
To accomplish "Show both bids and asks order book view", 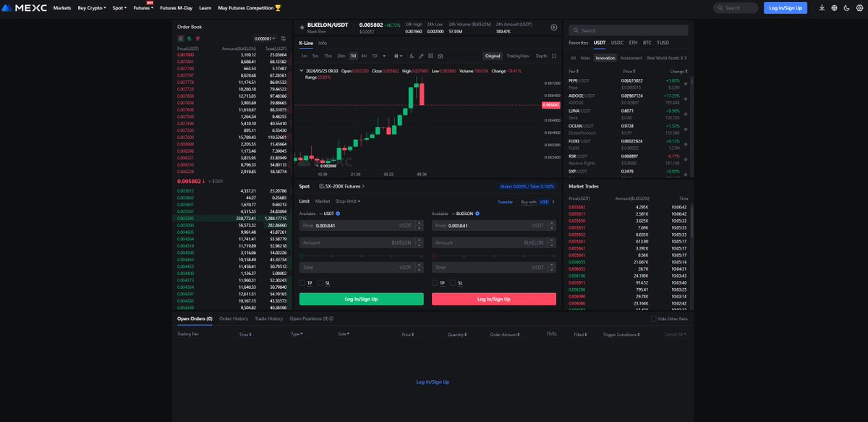I will pyautogui.click(x=180, y=38).
